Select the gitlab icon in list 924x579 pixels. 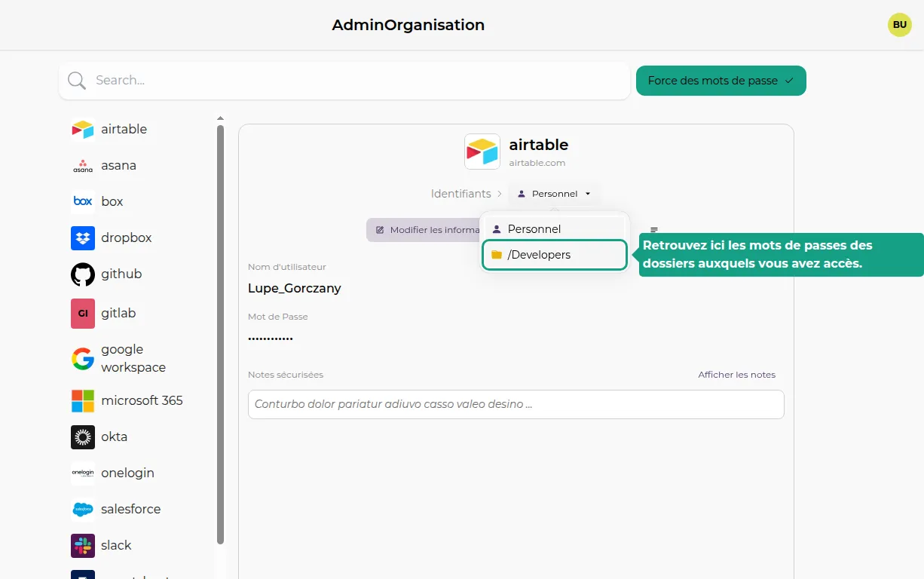(83, 313)
